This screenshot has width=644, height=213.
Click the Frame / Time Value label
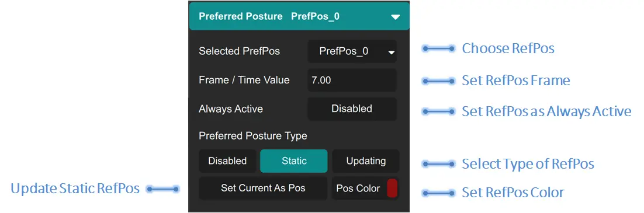[244, 80]
